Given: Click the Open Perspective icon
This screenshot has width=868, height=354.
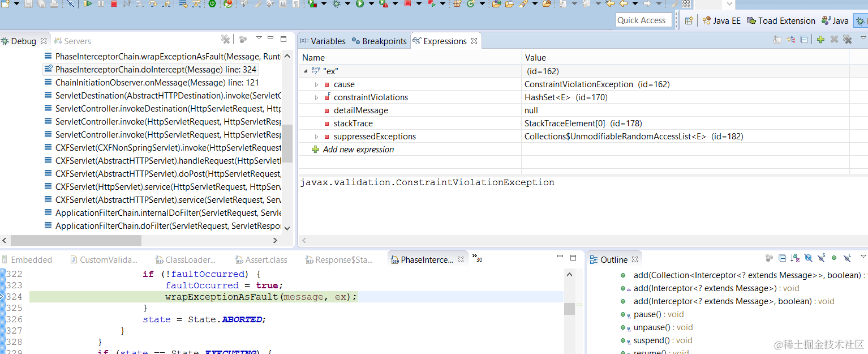Looking at the screenshot, I should click(x=689, y=20).
